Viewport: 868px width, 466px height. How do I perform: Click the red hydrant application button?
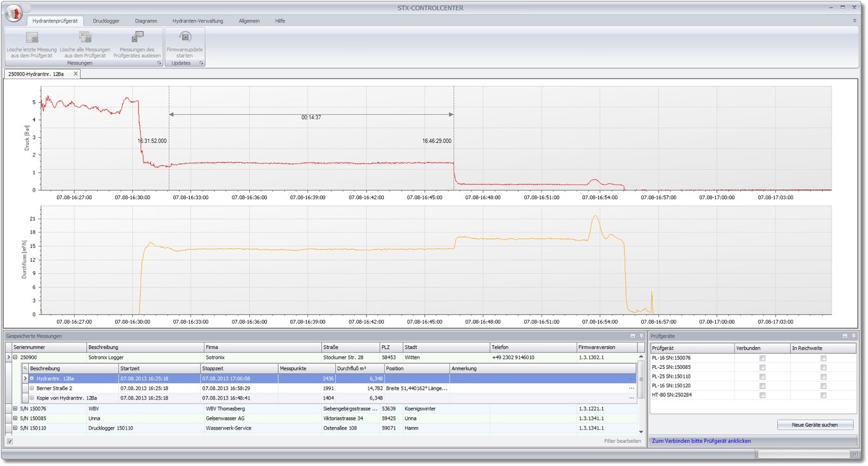13,12
